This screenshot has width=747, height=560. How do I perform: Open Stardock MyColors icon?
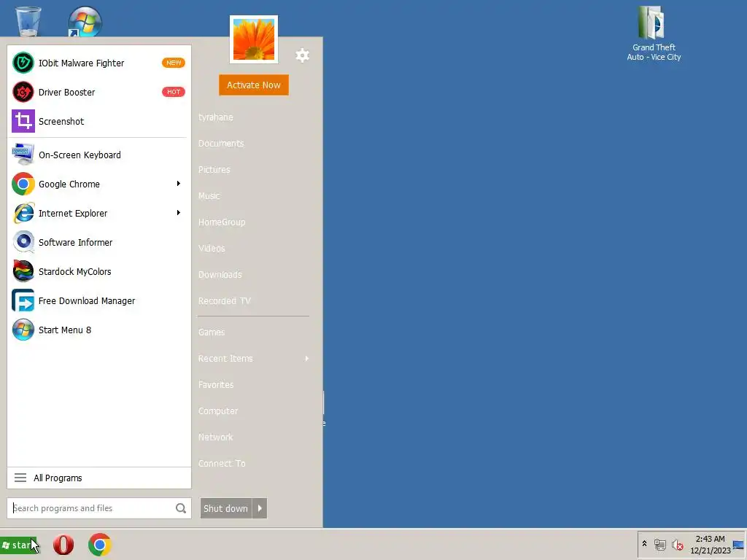tap(23, 271)
